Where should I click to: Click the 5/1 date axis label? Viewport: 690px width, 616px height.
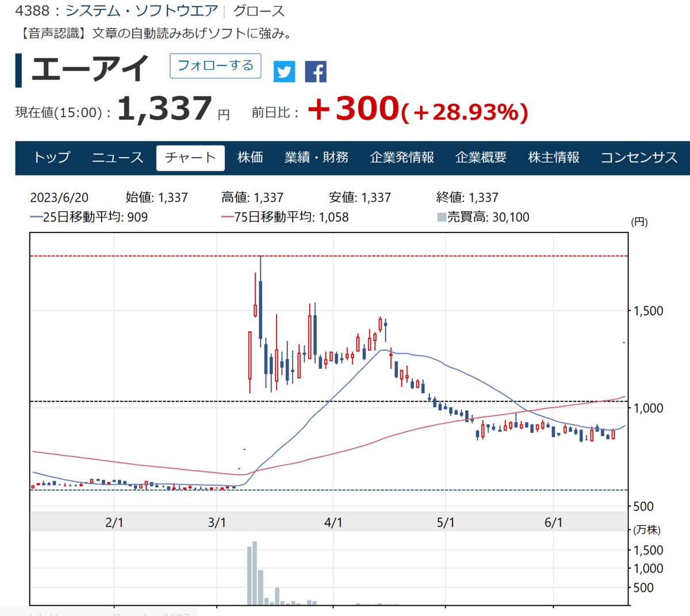tap(446, 522)
